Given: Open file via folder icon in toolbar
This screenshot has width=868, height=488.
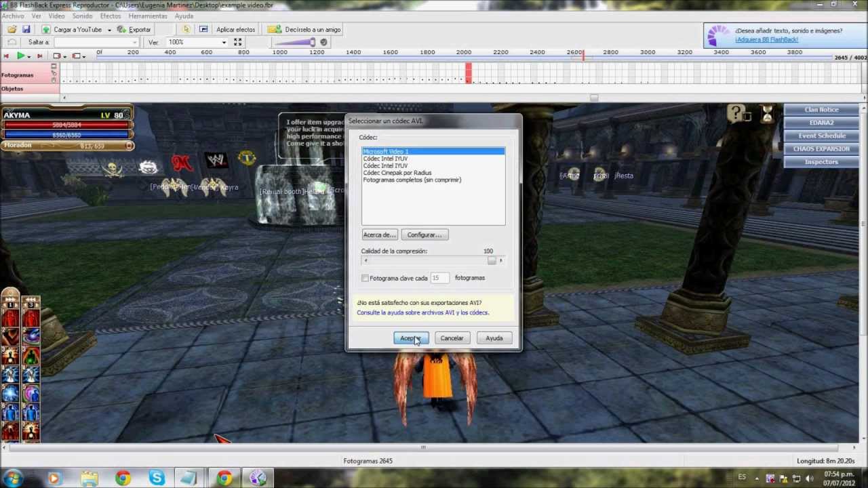Looking at the screenshot, I should coord(12,30).
